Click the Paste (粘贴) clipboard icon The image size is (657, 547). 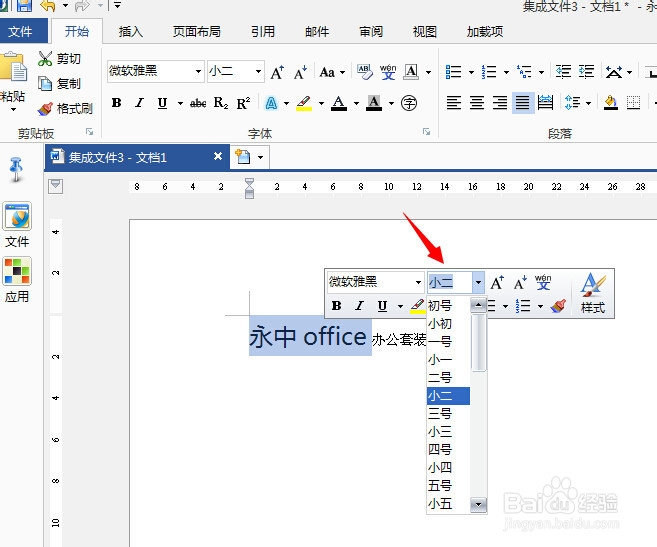tap(13, 67)
